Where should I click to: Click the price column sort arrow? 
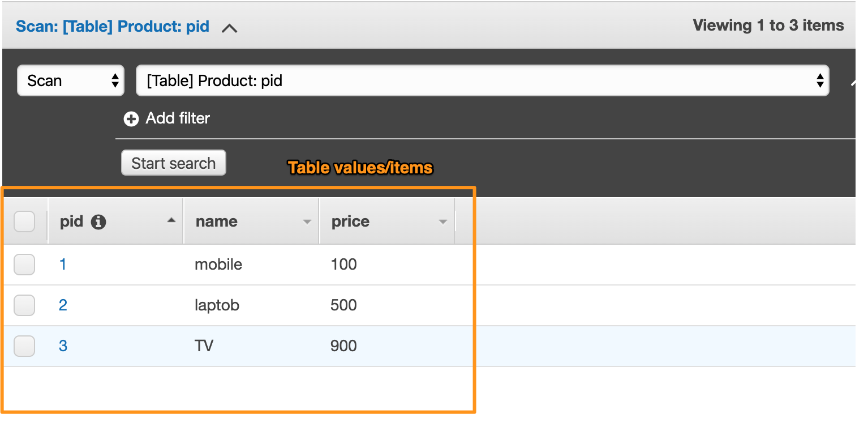pyautogui.click(x=443, y=222)
